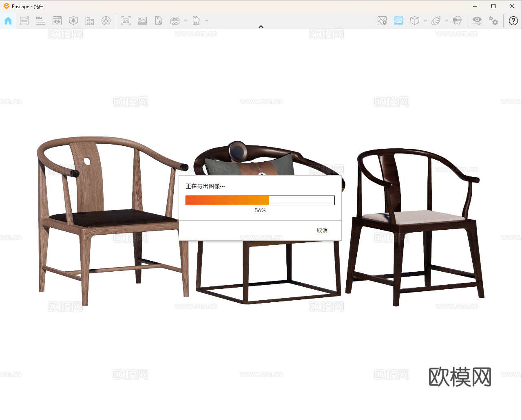Open the site context map icon
Image resolution: width=522 pixels, height=420 pixels.
(73, 21)
